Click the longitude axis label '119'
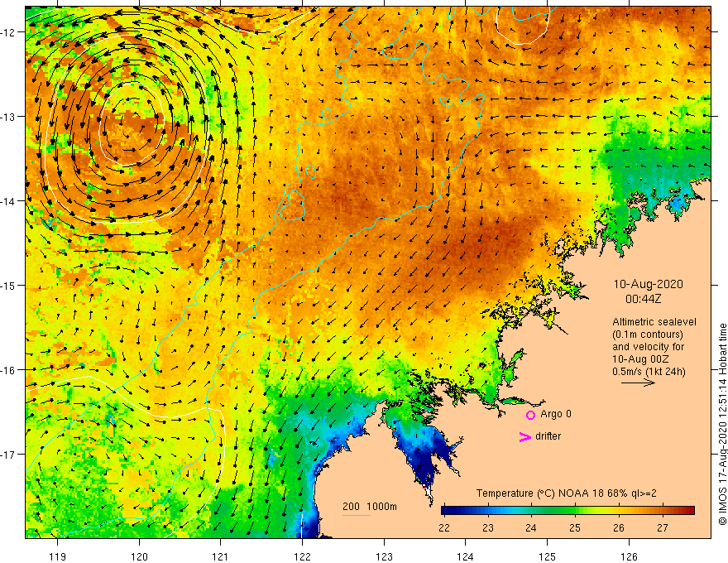 [x=58, y=556]
